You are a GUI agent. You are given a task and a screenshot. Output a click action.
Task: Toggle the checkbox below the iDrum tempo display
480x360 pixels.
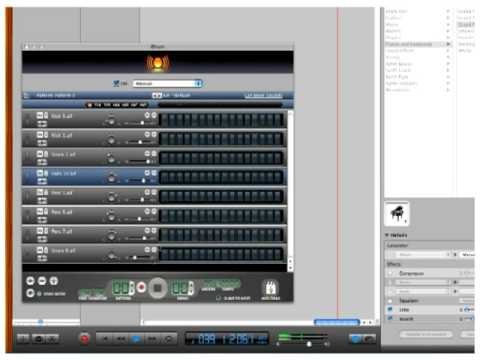[x=219, y=298]
